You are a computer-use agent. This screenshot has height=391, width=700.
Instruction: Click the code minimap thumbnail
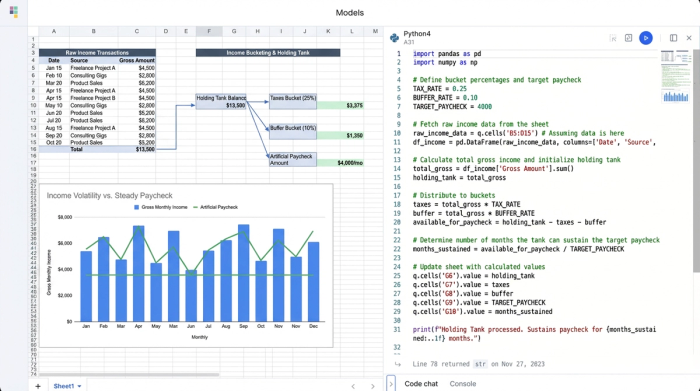coord(675,76)
